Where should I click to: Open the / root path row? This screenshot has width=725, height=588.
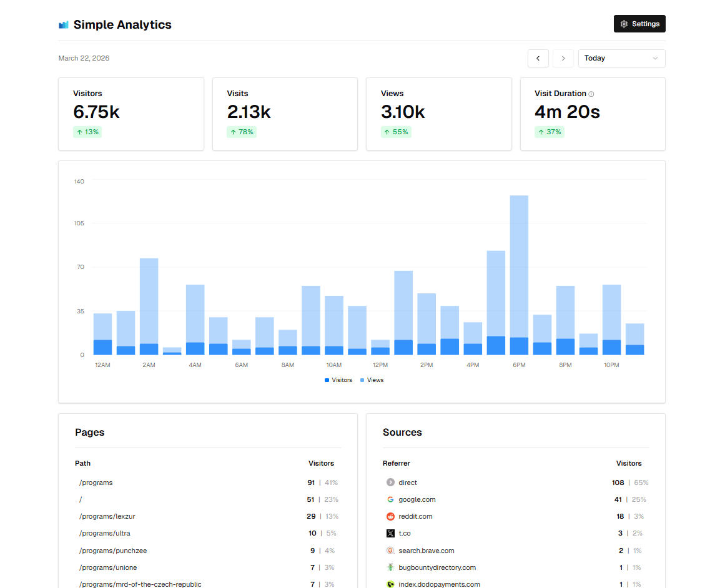208,499
